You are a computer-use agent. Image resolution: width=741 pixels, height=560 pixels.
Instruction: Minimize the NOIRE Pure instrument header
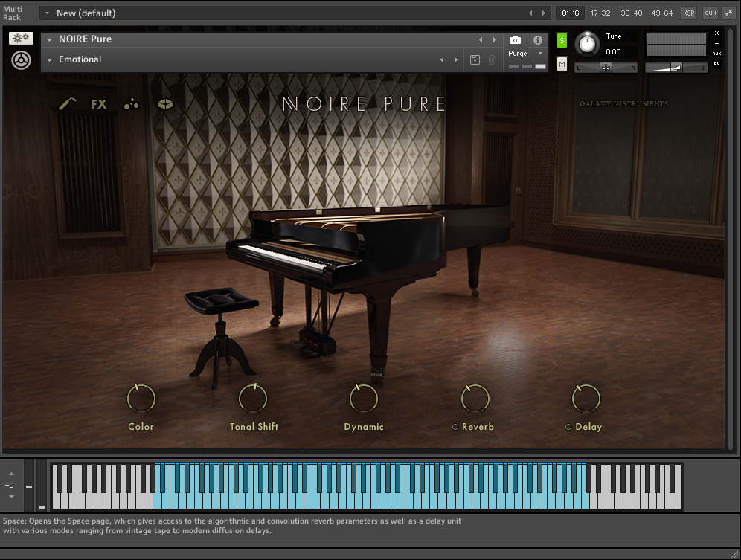717,43
